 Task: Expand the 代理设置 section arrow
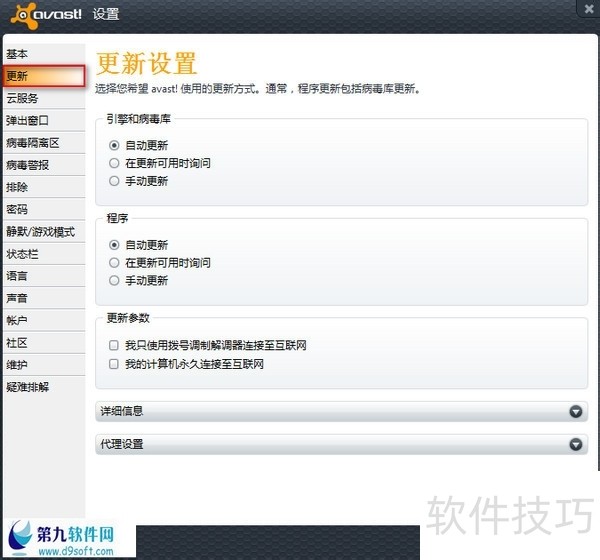tap(575, 444)
